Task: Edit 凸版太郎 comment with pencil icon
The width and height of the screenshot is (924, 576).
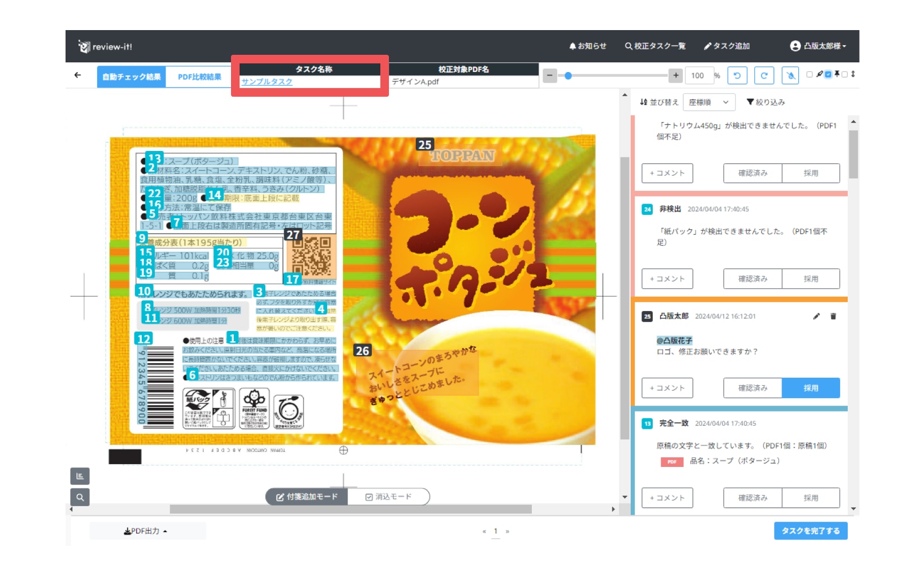Action: point(817,316)
